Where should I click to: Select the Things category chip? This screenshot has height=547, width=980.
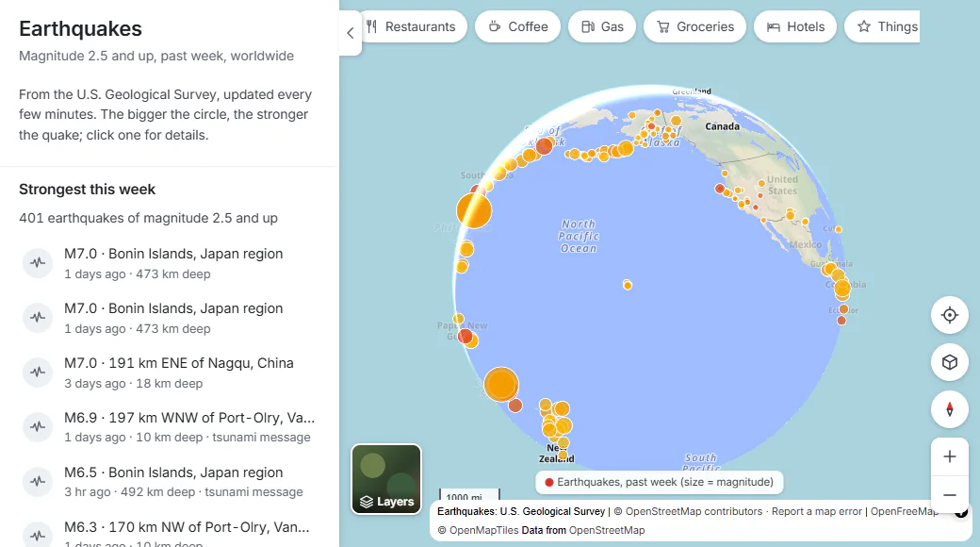883,27
